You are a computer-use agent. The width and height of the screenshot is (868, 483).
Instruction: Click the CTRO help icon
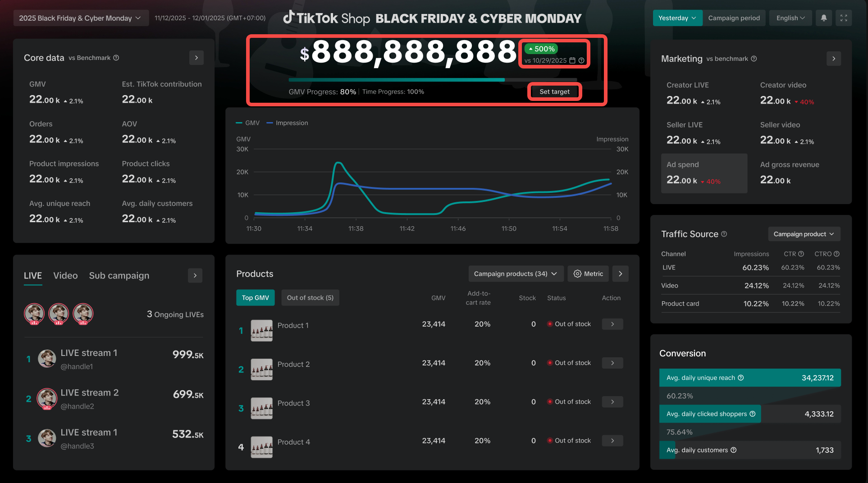point(836,254)
